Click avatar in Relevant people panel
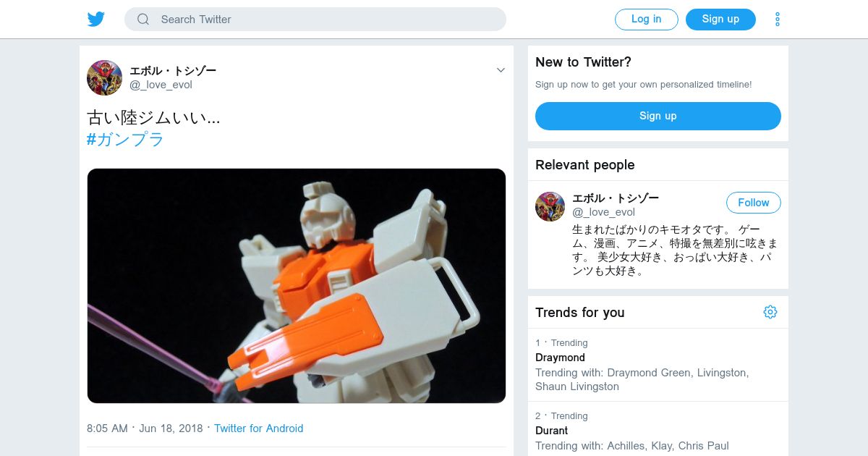Image resolution: width=868 pixels, height=456 pixels. pyautogui.click(x=550, y=206)
